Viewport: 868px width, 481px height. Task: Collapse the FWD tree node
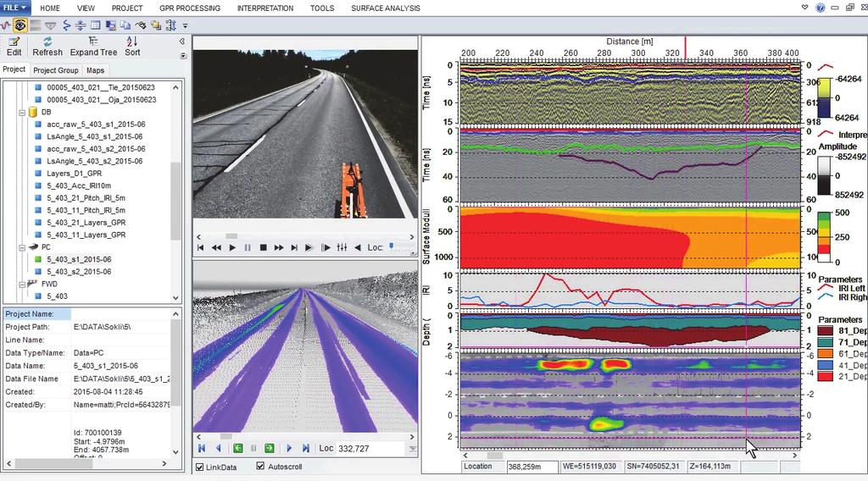click(22, 285)
